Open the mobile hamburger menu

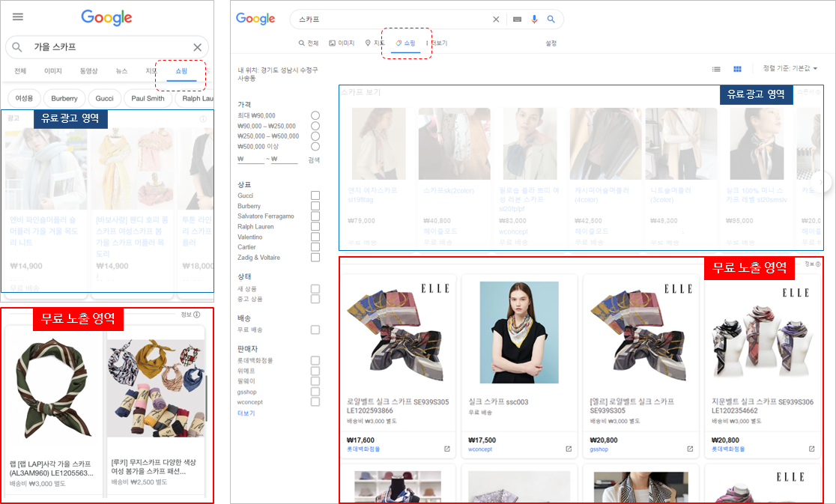pos(18,17)
